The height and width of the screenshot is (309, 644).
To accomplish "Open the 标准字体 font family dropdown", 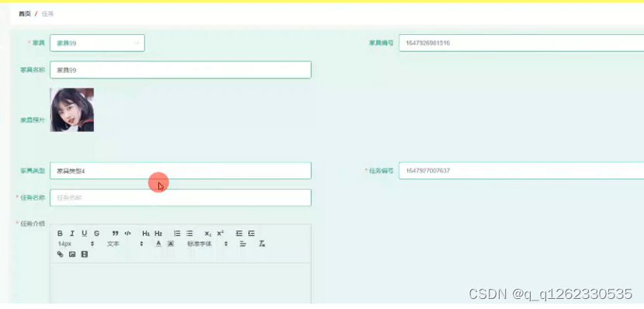I will 207,244.
